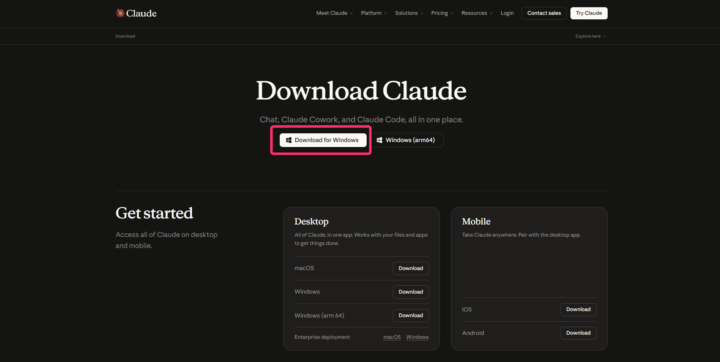Screen dimensions: 720x362
Task: Open the Meet Claude menu
Action: [334, 13]
